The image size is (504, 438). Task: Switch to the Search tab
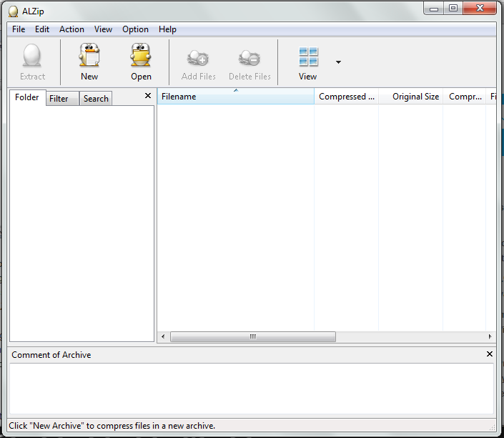point(96,99)
